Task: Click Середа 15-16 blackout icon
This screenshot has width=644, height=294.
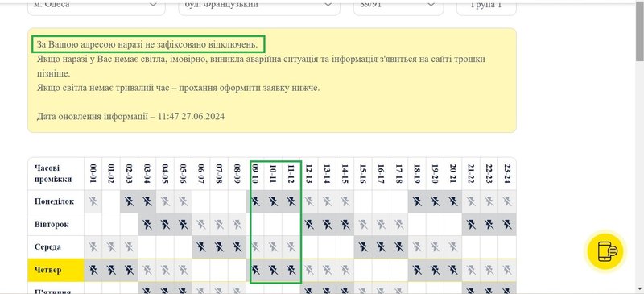Action: point(363,246)
